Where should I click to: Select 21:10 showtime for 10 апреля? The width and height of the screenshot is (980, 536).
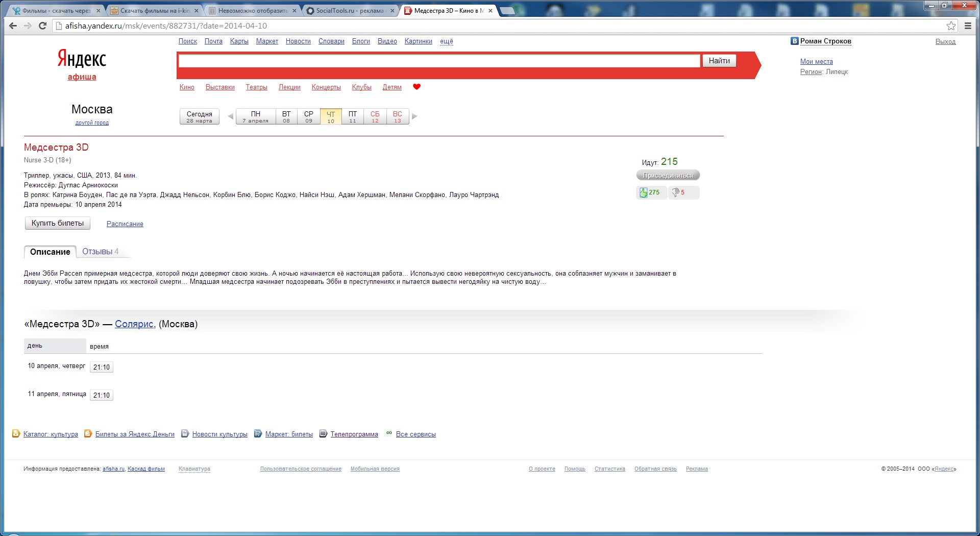pyautogui.click(x=102, y=367)
